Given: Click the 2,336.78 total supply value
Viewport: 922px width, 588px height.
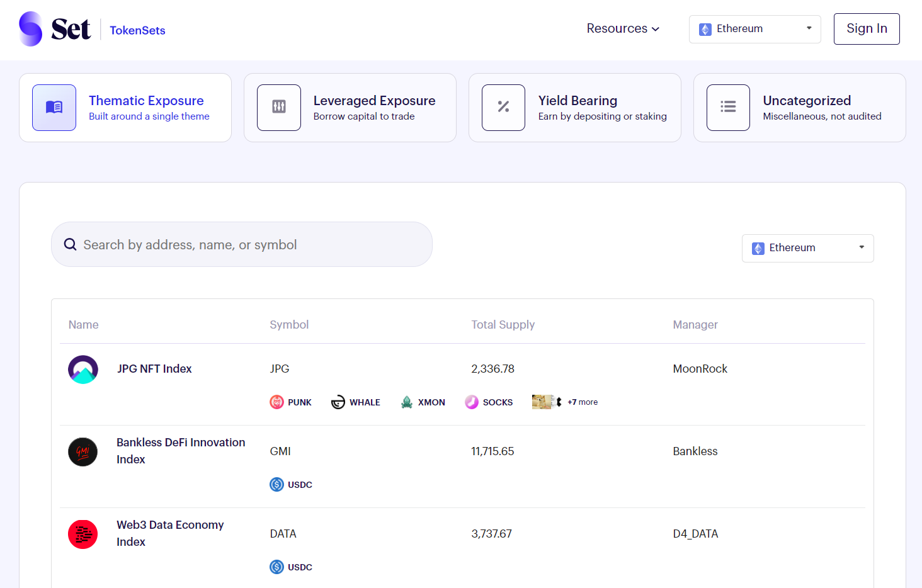Looking at the screenshot, I should (x=492, y=369).
